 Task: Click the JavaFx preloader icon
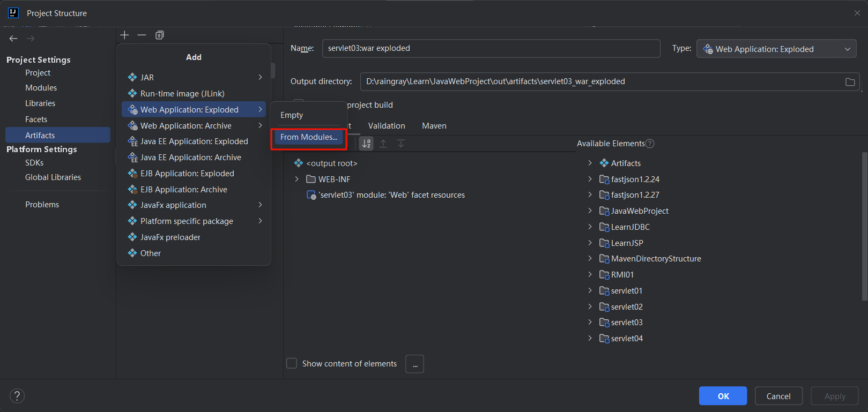click(x=132, y=237)
